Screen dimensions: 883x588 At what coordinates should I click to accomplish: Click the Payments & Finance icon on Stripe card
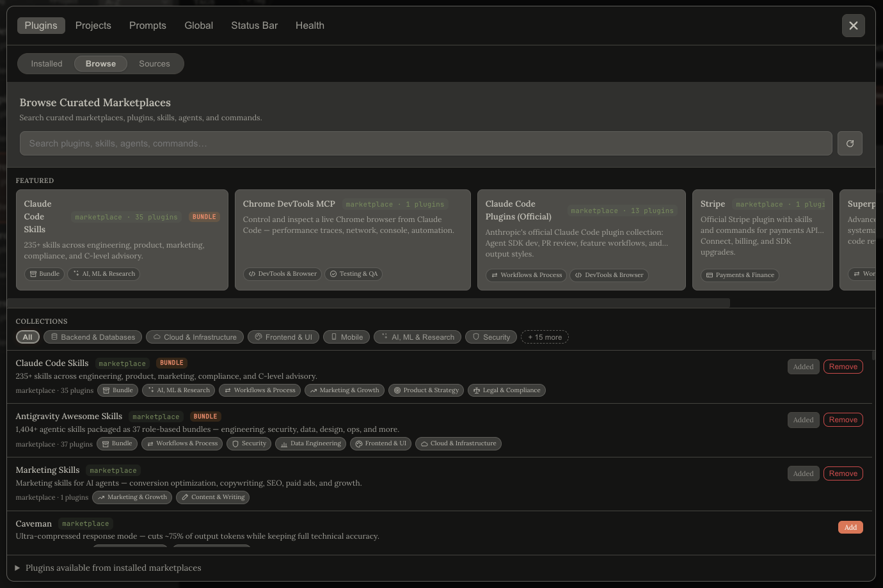coord(709,275)
